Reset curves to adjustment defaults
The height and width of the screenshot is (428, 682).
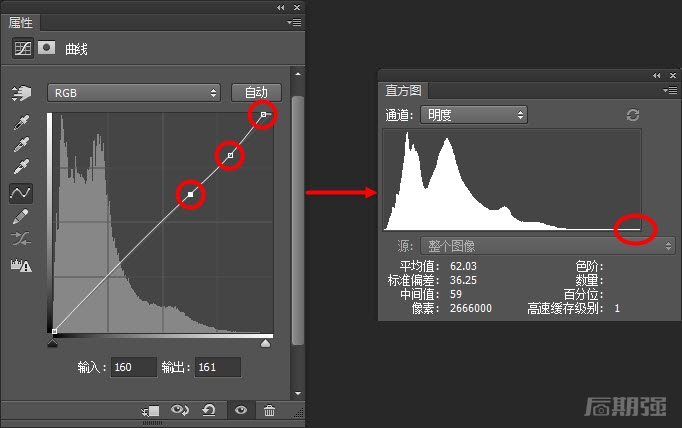point(209,410)
